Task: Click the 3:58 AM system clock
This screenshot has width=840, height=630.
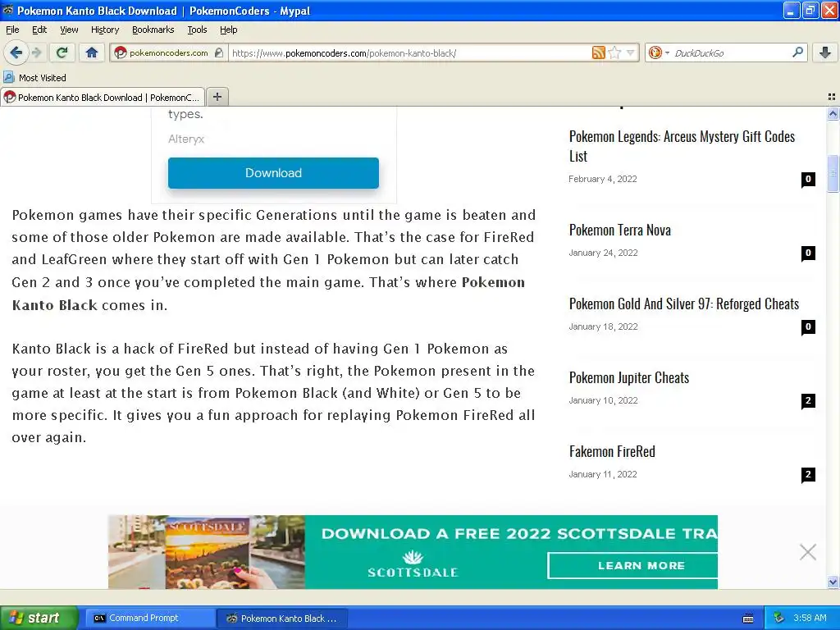Action: (810, 618)
